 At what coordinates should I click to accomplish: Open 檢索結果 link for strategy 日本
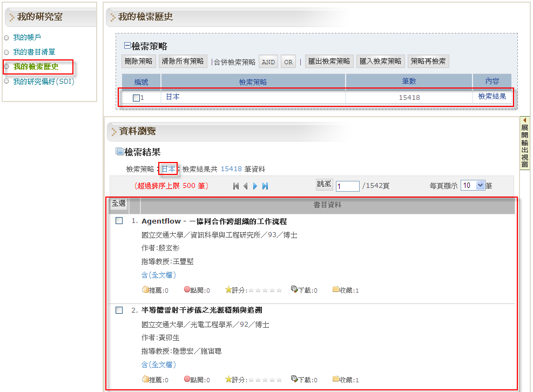click(x=492, y=97)
